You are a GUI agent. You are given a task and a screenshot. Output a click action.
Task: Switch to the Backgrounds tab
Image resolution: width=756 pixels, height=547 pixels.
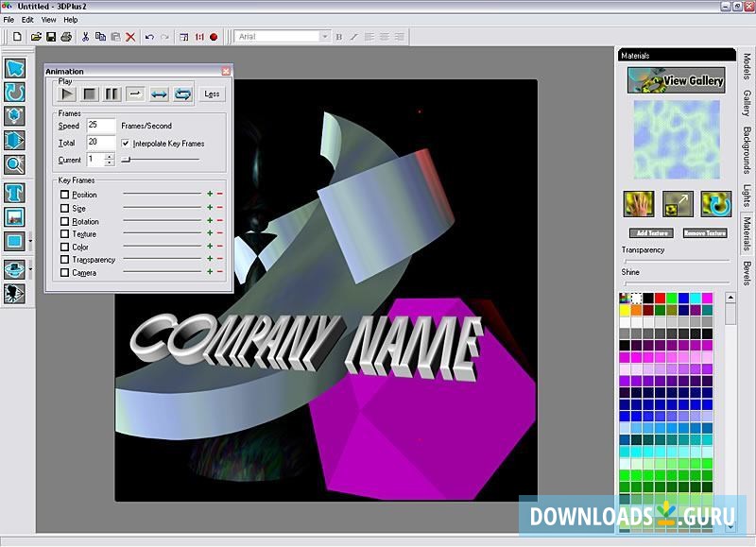(x=747, y=149)
